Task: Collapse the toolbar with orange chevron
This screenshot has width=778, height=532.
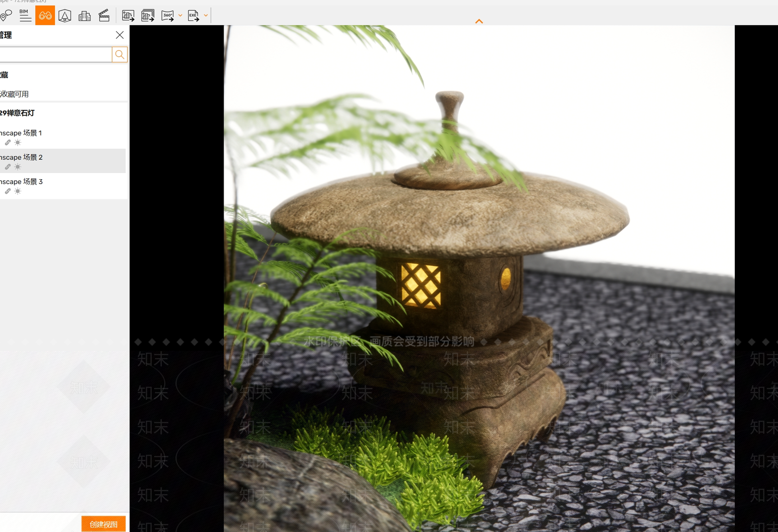Action: (479, 21)
